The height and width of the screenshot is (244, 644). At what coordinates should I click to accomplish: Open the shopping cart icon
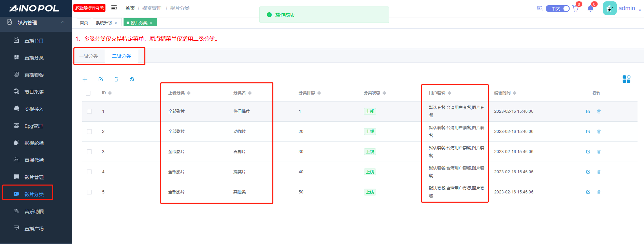tap(575, 9)
